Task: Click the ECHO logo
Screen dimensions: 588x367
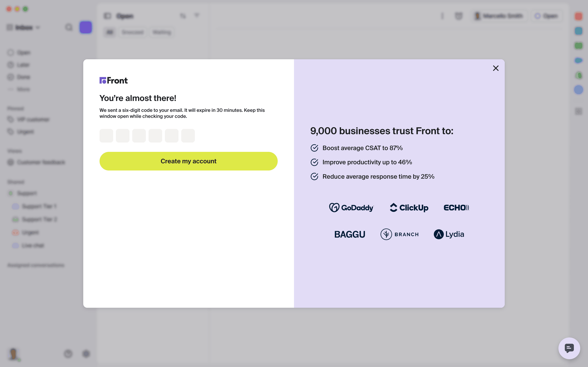Action: pos(456,208)
